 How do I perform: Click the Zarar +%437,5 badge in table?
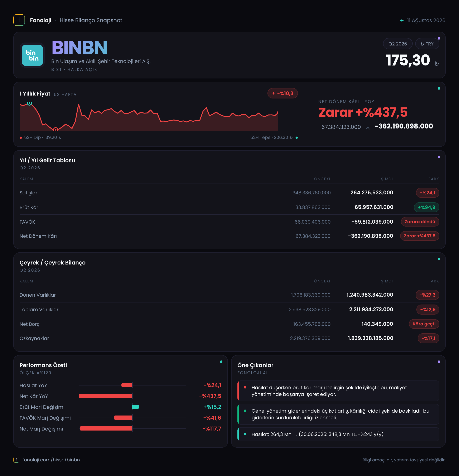click(x=419, y=236)
